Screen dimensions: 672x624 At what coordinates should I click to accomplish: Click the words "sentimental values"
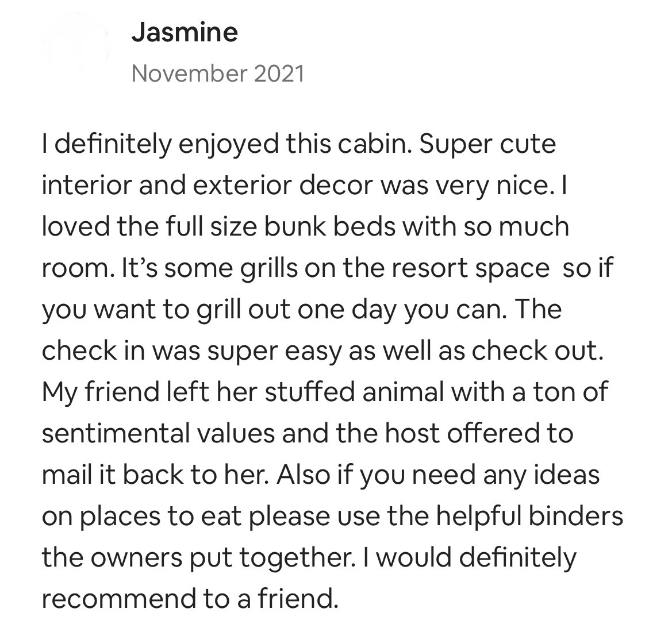click(158, 433)
